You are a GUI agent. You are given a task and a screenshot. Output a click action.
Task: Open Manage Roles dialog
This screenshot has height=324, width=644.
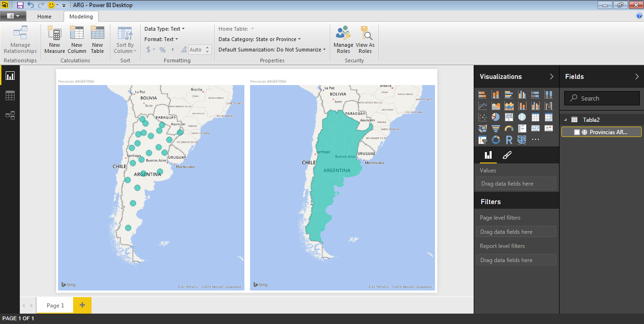[x=343, y=40]
